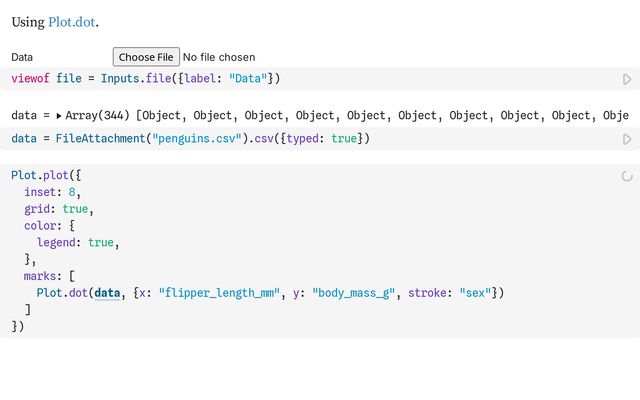Open the Plot.dot documentation link
This screenshot has width=640, height=400.
tap(72, 22)
